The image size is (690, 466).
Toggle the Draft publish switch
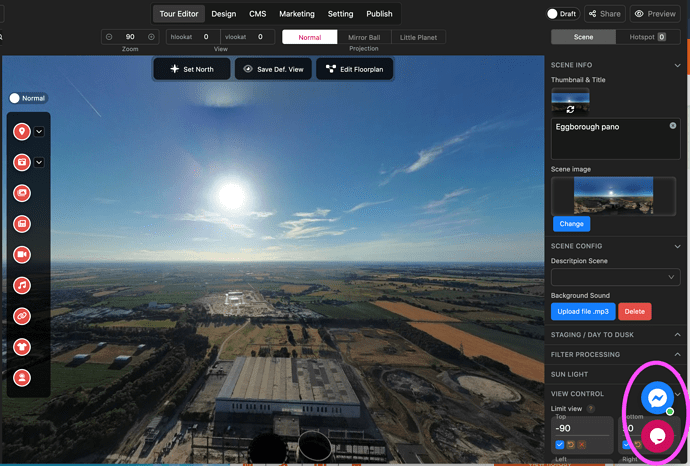[x=554, y=14]
